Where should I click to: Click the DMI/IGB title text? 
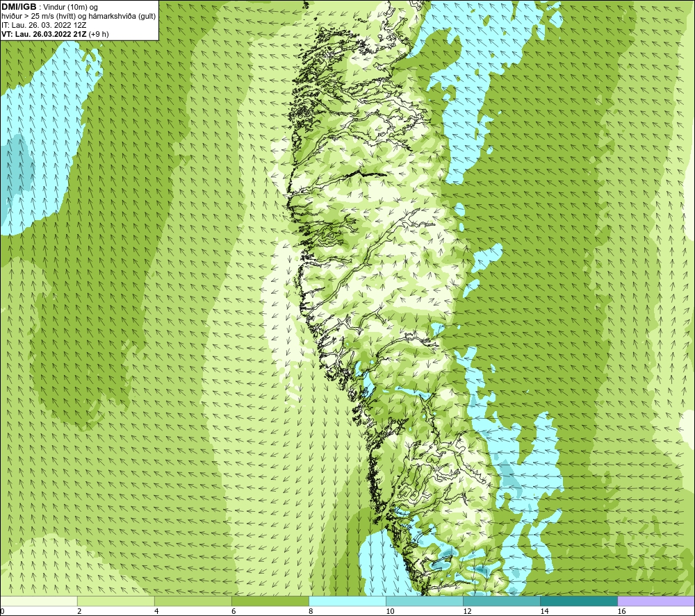(19, 7)
